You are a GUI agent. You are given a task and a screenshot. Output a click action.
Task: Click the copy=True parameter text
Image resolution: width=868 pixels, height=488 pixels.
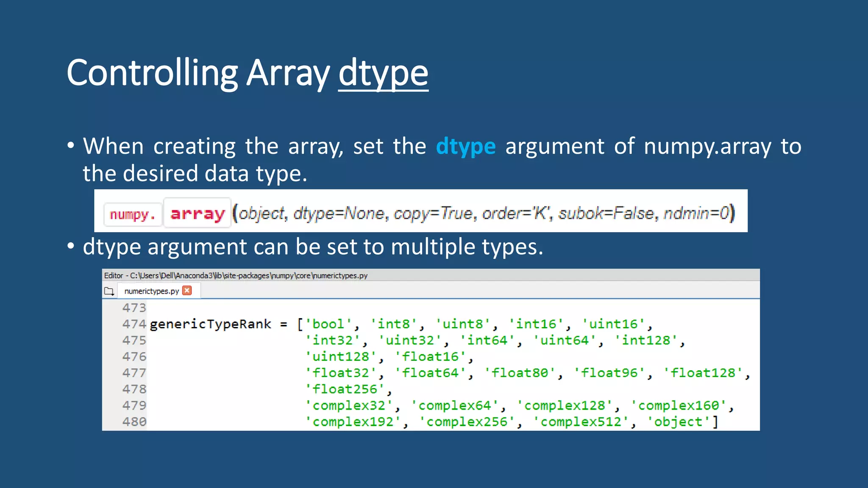point(433,213)
